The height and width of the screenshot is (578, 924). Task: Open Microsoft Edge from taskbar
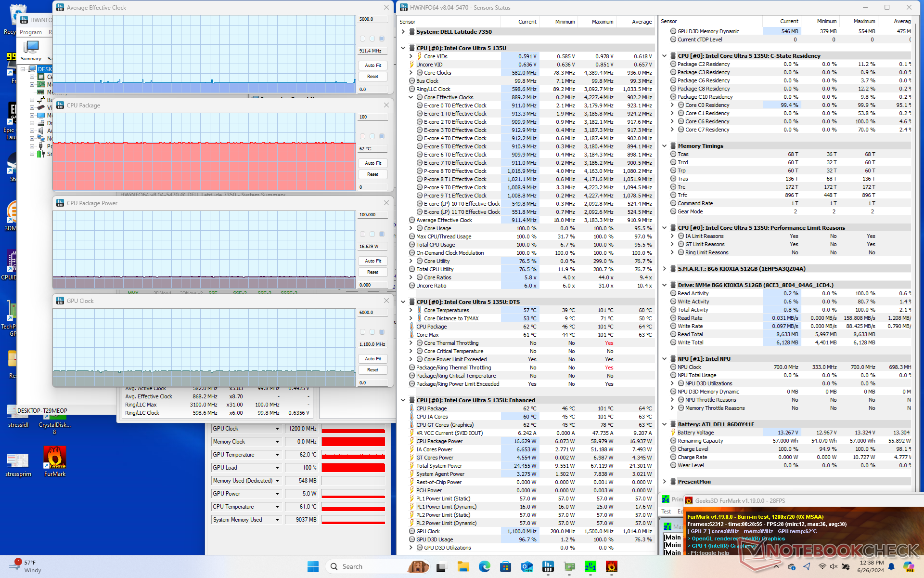pyautogui.click(x=484, y=566)
